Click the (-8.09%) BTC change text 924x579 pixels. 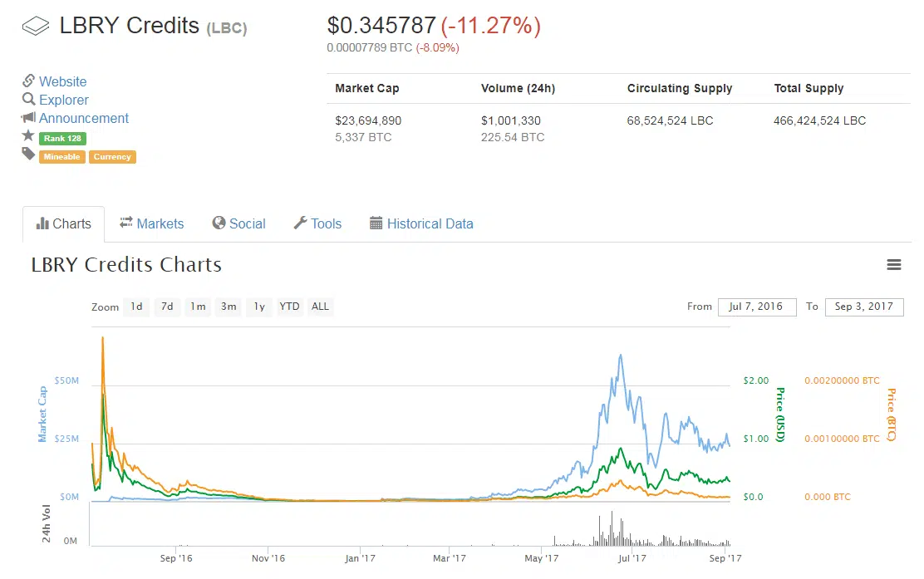437,47
